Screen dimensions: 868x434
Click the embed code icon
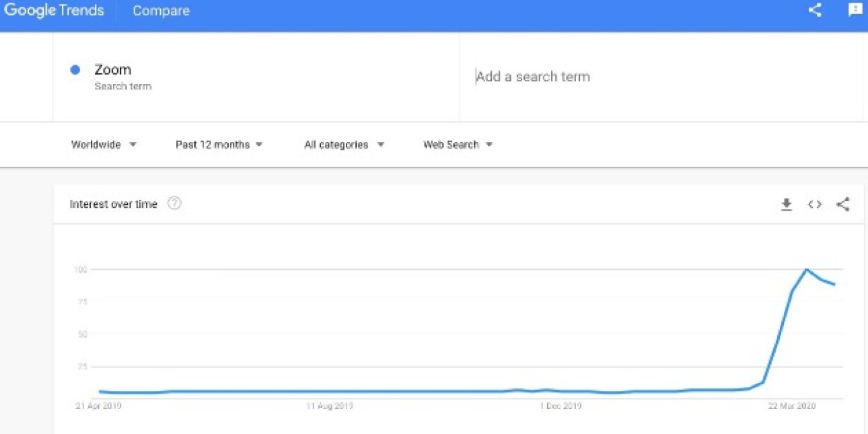point(814,205)
